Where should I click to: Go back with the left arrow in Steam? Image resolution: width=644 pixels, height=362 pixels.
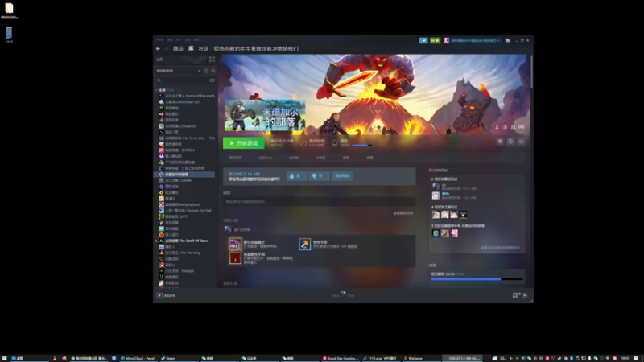[x=158, y=49]
